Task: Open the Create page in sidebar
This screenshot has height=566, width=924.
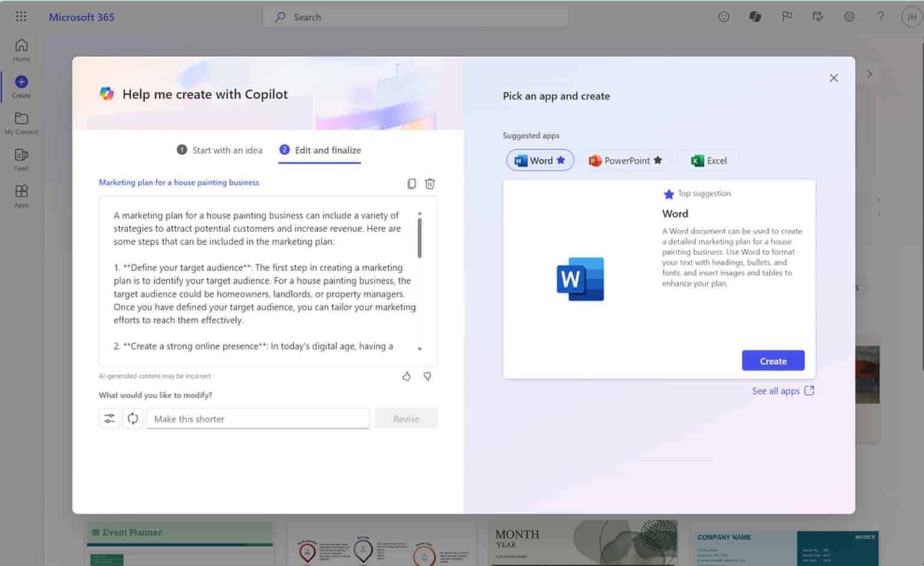Action: coord(21,87)
